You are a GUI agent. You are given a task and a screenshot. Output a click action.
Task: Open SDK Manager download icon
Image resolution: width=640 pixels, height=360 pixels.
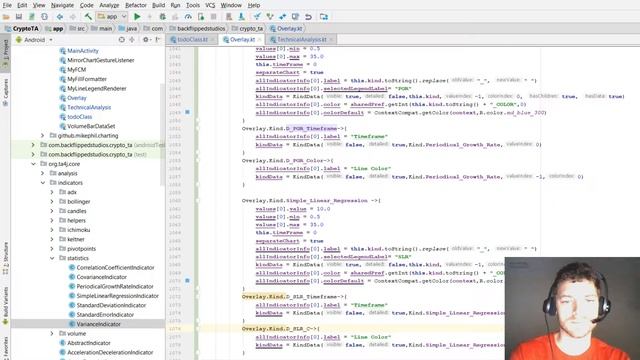[x=242, y=17]
